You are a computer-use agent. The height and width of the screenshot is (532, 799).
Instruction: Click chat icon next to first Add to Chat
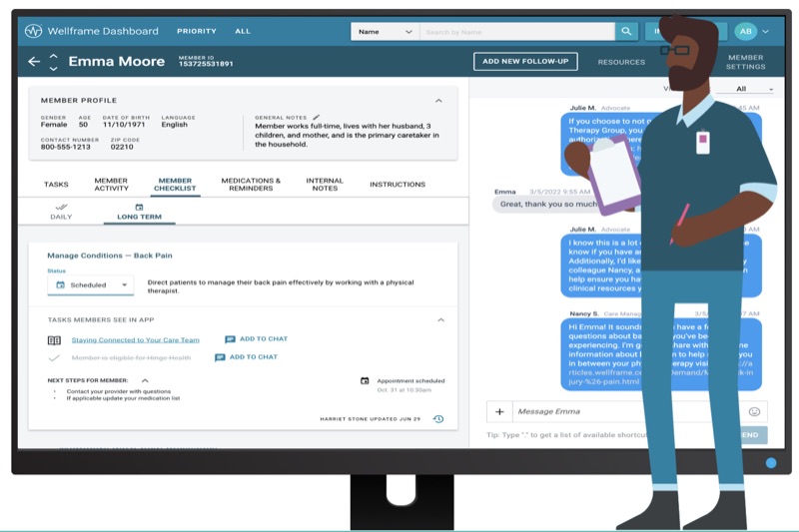point(230,339)
